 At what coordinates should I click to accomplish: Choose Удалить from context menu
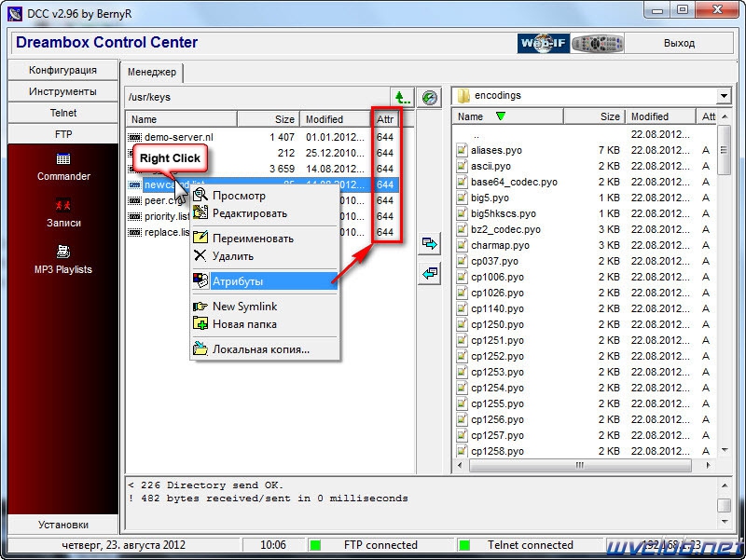[265, 256]
